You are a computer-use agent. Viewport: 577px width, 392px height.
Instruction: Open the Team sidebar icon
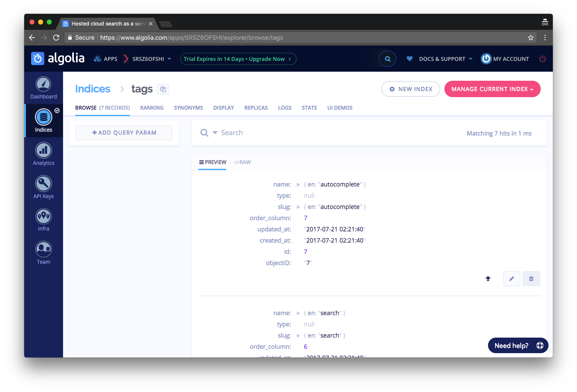pos(44,253)
